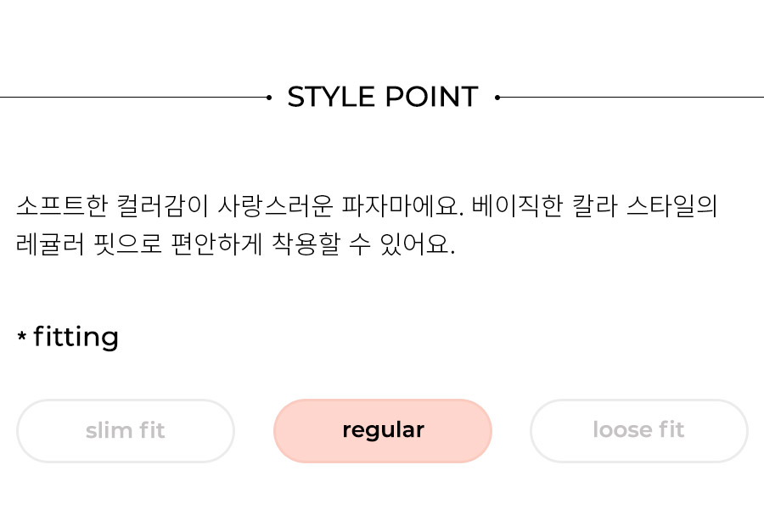Click the word 베이직한 in description
764x532 pixels.
518,205
